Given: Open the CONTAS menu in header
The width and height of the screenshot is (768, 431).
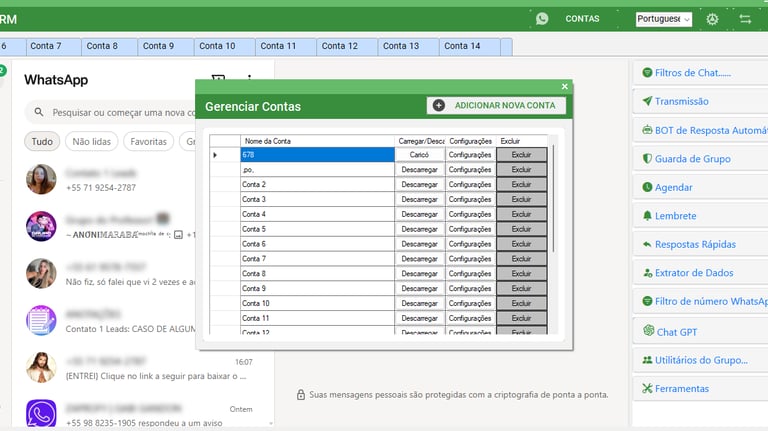Looking at the screenshot, I should click(582, 19).
